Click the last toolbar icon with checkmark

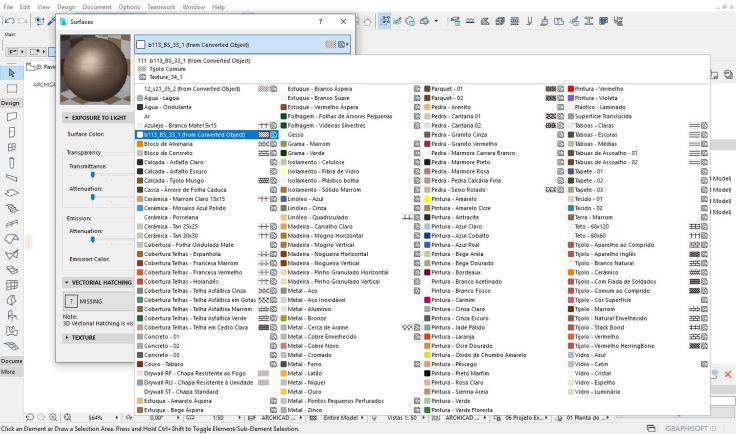618,21
